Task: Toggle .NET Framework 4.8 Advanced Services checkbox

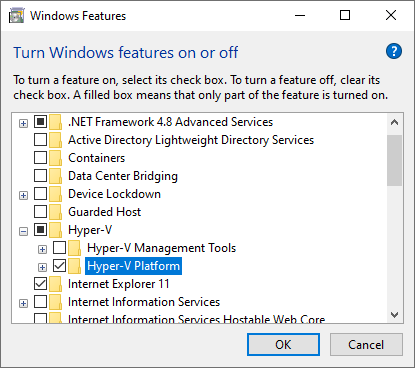Action: pos(40,122)
